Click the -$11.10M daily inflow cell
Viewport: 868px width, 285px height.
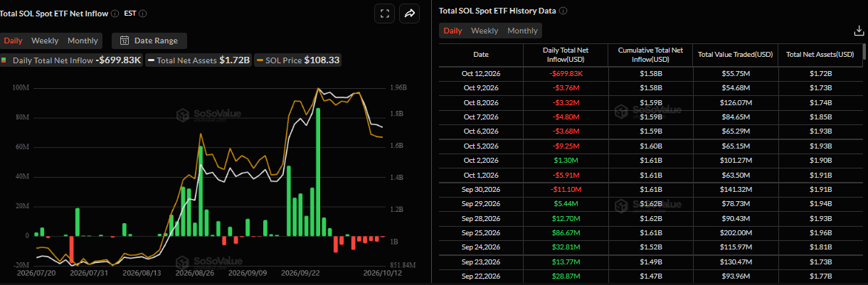click(566, 189)
